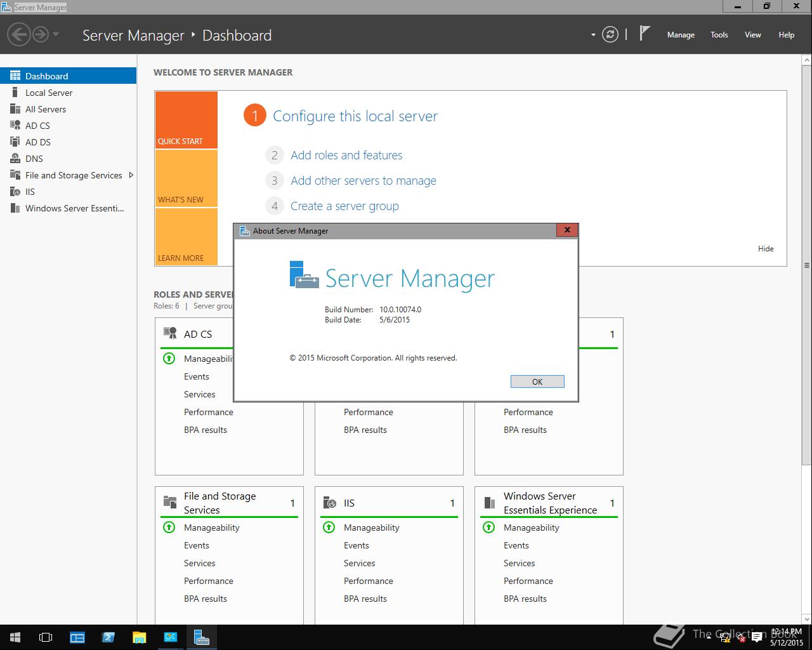Open File and Storage Services tile header

click(x=220, y=503)
